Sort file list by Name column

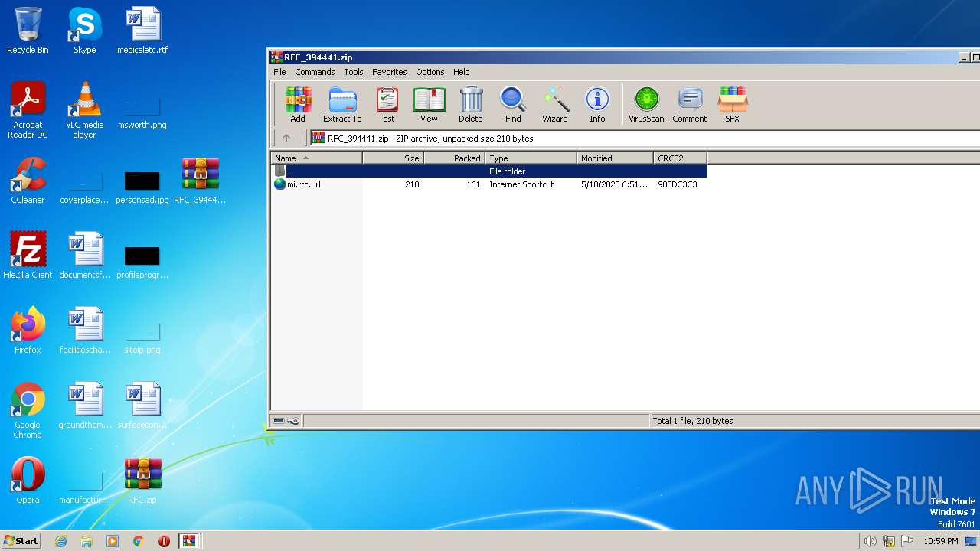[x=317, y=158]
